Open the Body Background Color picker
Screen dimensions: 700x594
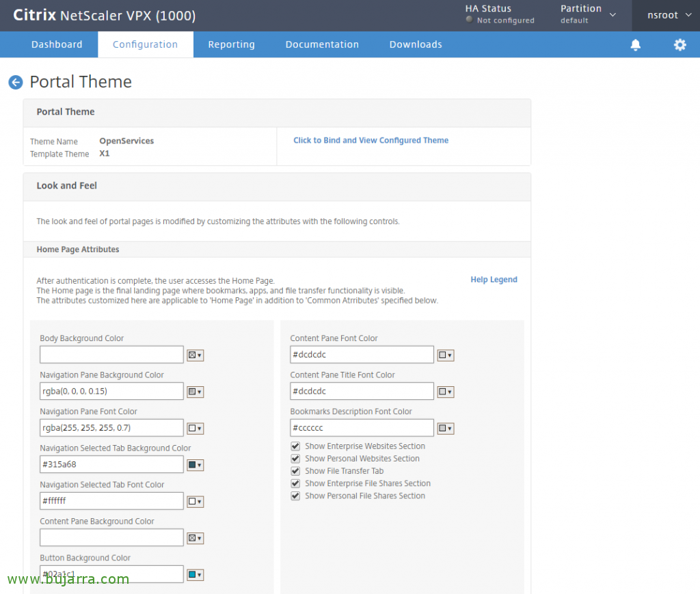[195, 355]
